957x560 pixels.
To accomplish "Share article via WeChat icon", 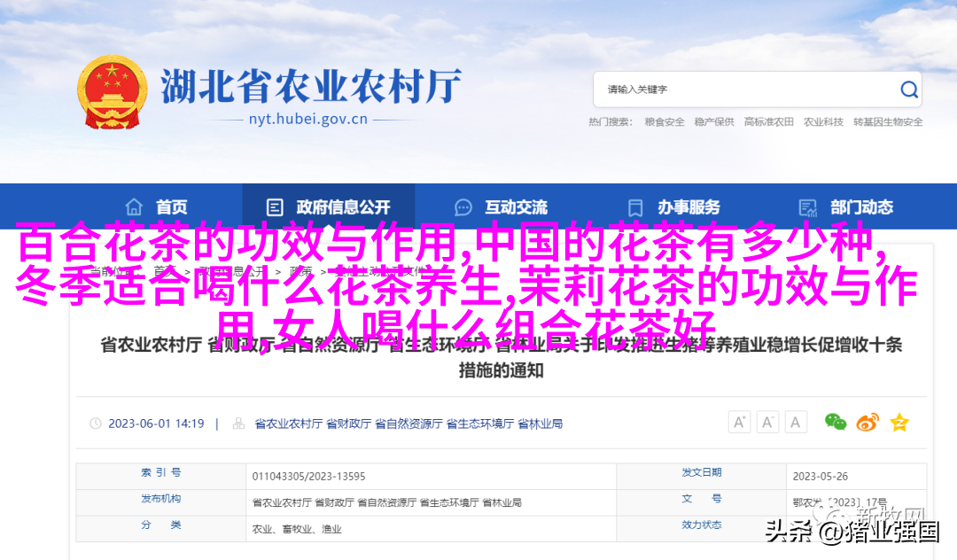I will [835, 423].
